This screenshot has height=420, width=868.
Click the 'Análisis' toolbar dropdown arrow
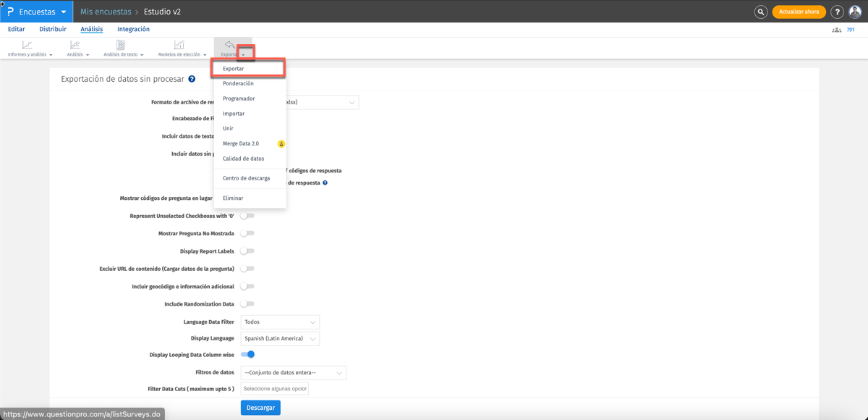pos(88,55)
